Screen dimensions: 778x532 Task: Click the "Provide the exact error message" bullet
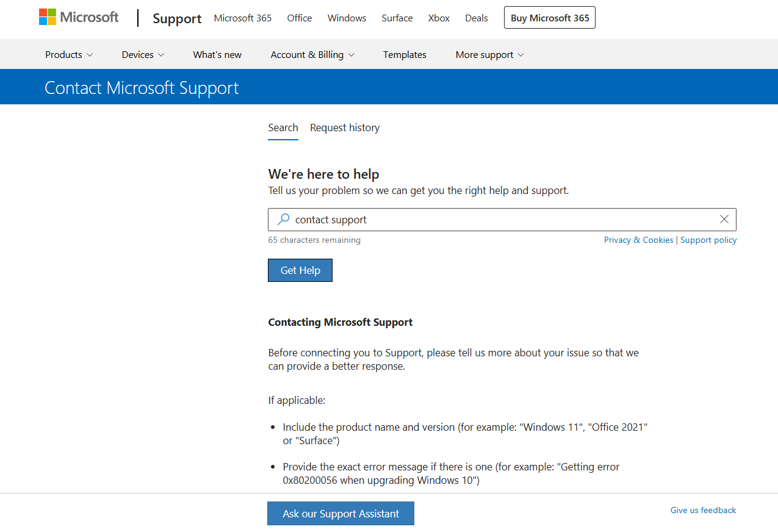(451, 473)
